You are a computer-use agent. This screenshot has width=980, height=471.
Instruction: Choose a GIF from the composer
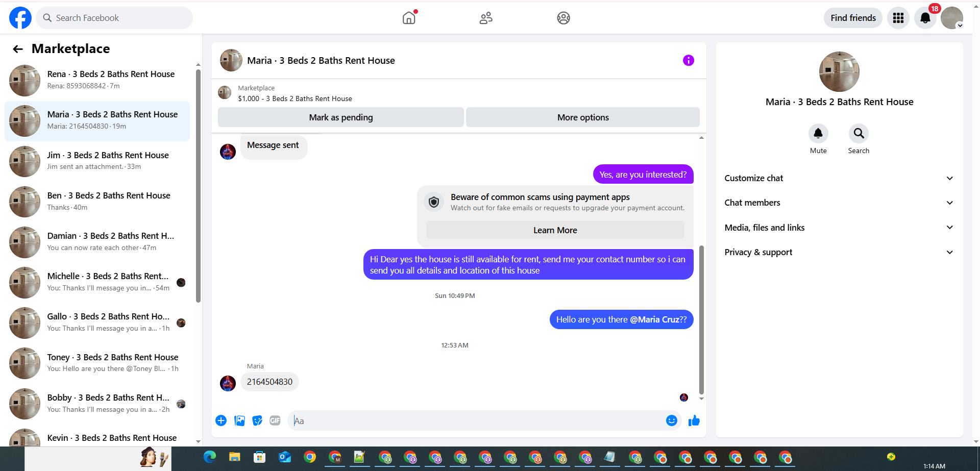pyautogui.click(x=275, y=420)
